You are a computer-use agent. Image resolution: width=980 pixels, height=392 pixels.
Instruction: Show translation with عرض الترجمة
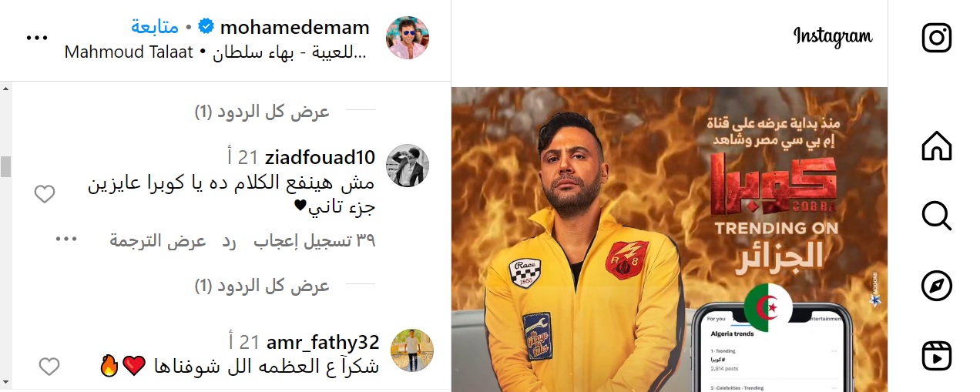[x=158, y=241]
